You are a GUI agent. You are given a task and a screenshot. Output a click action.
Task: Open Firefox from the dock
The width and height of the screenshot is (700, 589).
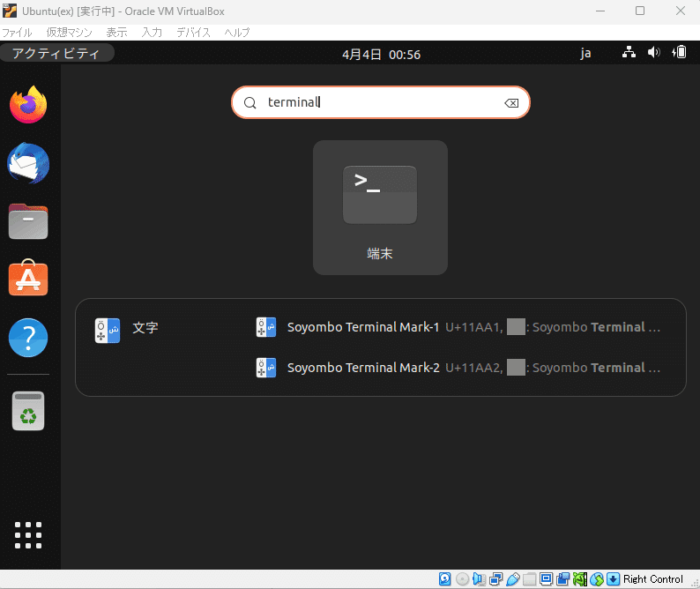click(28, 105)
